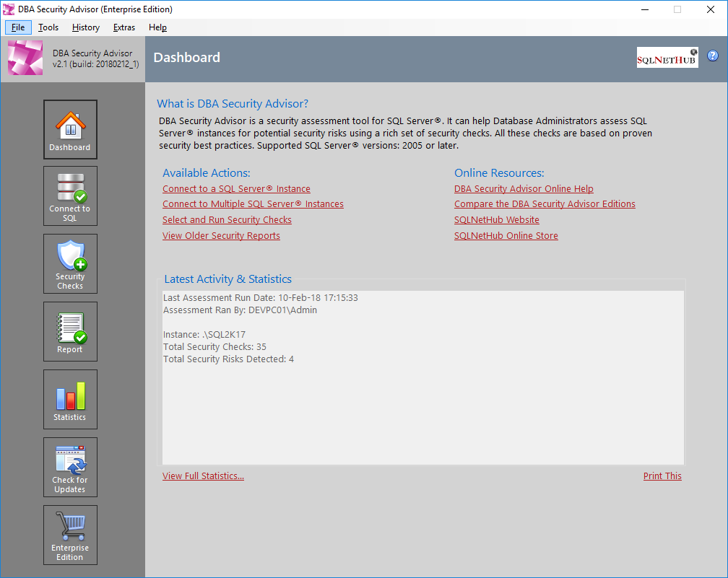
Task: Click Connect to Multiple SQL Server Instances link
Action: (x=253, y=204)
